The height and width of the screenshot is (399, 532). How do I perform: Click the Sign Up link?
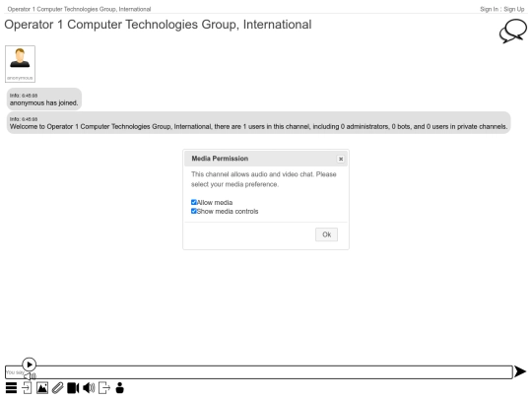tap(514, 9)
